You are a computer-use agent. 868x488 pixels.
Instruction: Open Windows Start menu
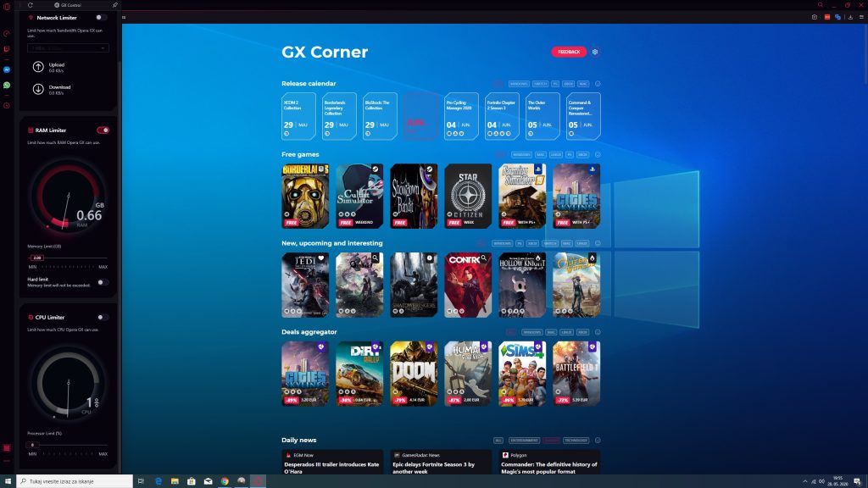(x=8, y=481)
